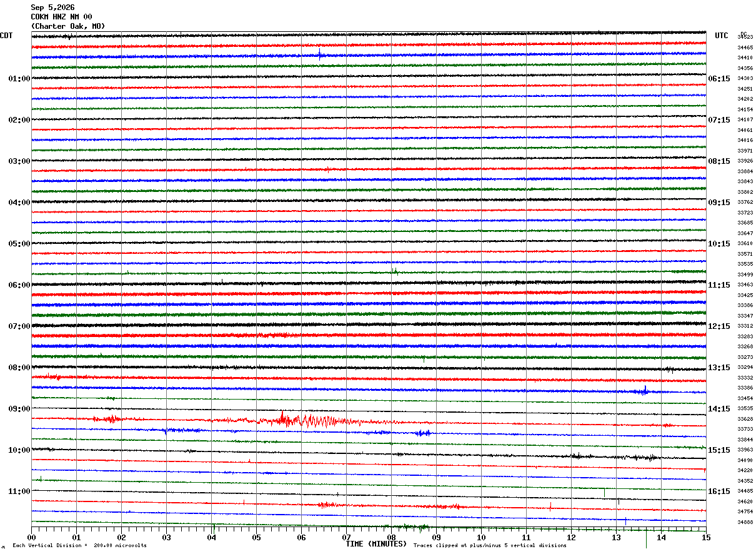756x554 pixels.
Task: Click the 06:15 UTC time label
Action: tap(719, 78)
